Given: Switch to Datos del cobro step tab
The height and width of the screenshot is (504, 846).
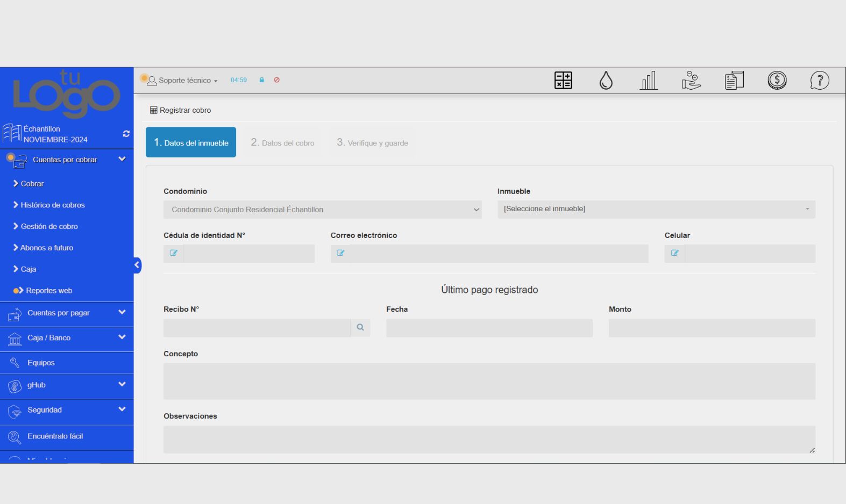Looking at the screenshot, I should pyautogui.click(x=282, y=143).
